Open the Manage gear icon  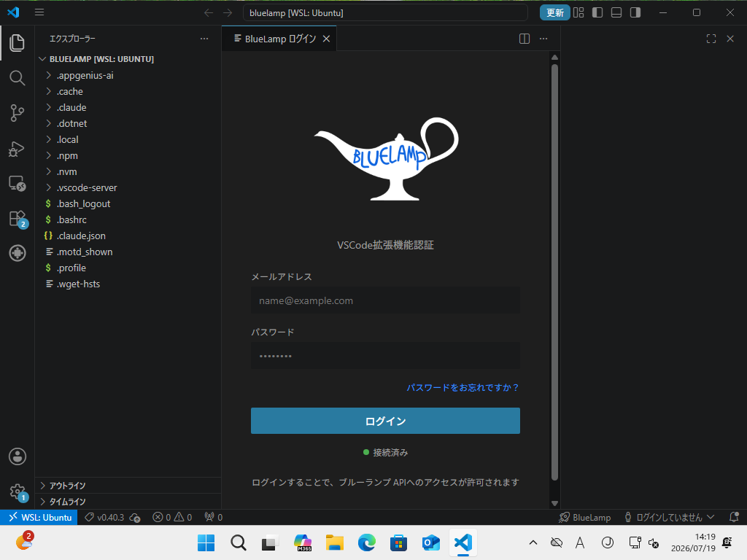pos(18,491)
